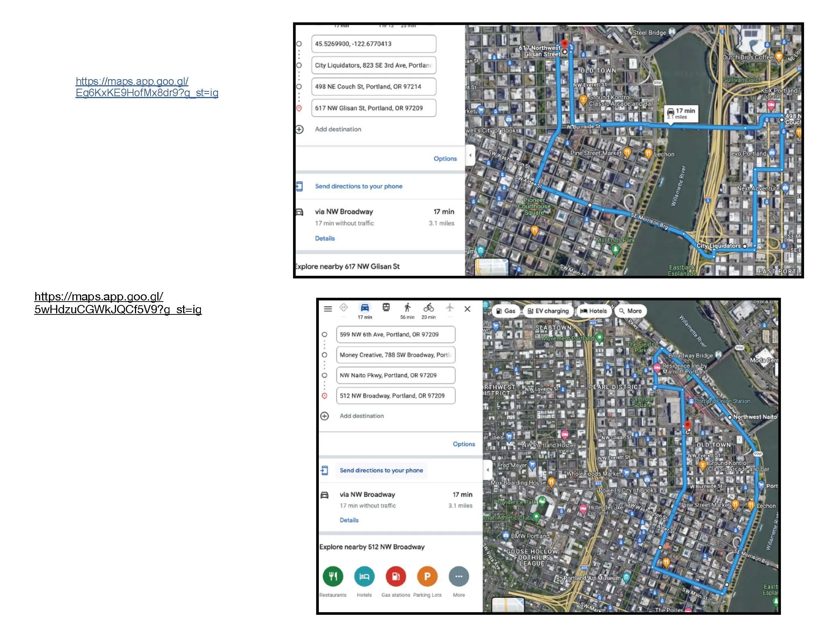Click the Hotel deLuxe pink marker
This screenshot has height=644, width=834.
tap(583, 509)
